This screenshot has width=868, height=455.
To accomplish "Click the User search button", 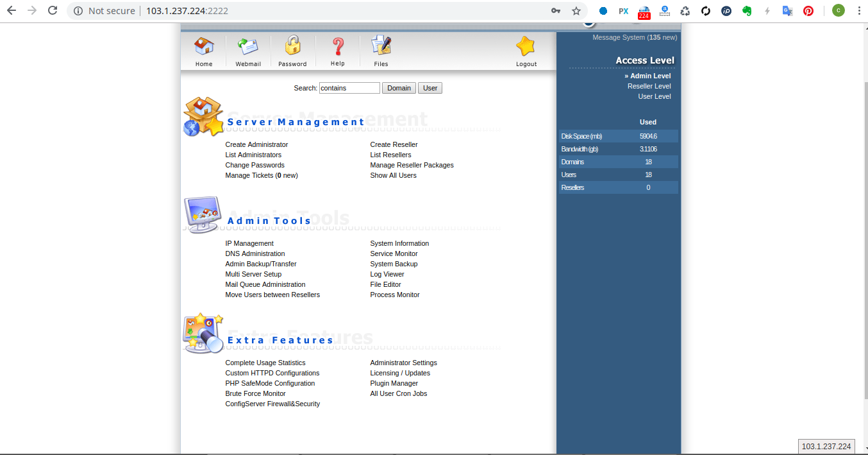I will (430, 89).
